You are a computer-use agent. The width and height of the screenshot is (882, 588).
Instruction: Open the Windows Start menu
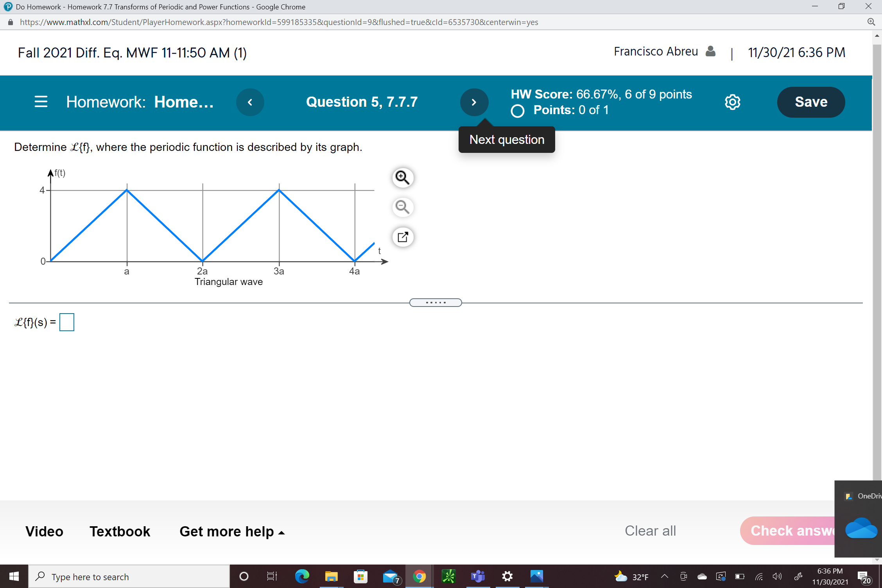coord(13,576)
